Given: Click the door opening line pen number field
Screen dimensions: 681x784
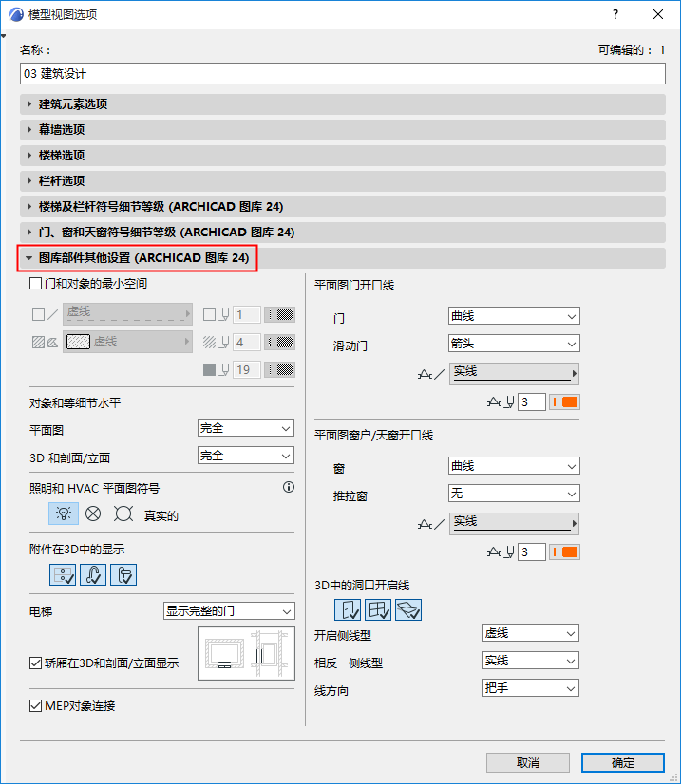Looking at the screenshot, I should (x=531, y=402).
